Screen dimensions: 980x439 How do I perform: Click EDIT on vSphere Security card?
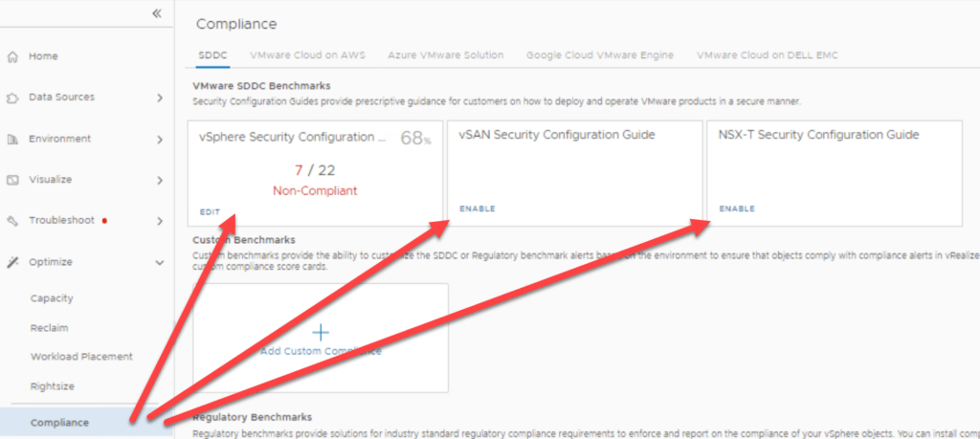point(210,212)
